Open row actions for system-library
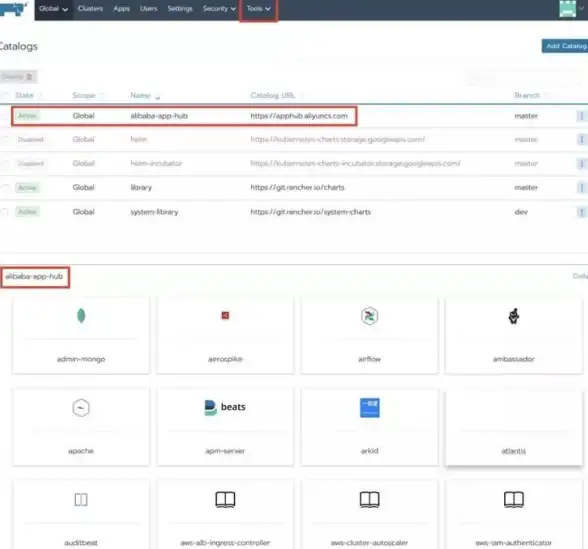Image resolution: width=588 pixels, height=549 pixels. (581, 212)
